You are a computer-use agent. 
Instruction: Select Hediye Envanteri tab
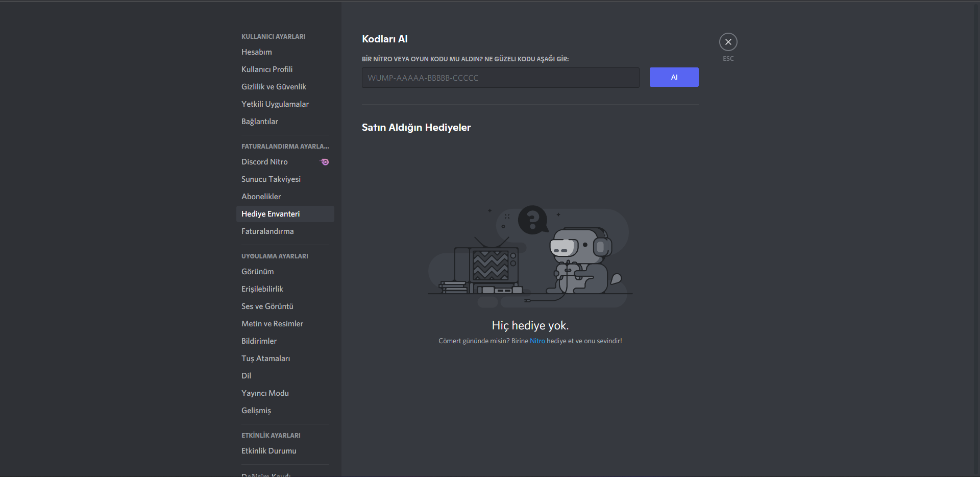click(285, 214)
